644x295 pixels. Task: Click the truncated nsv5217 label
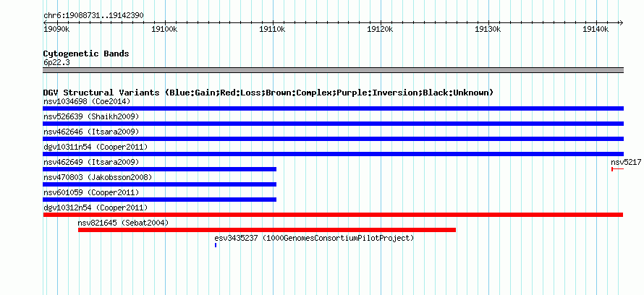pyautogui.click(x=625, y=162)
